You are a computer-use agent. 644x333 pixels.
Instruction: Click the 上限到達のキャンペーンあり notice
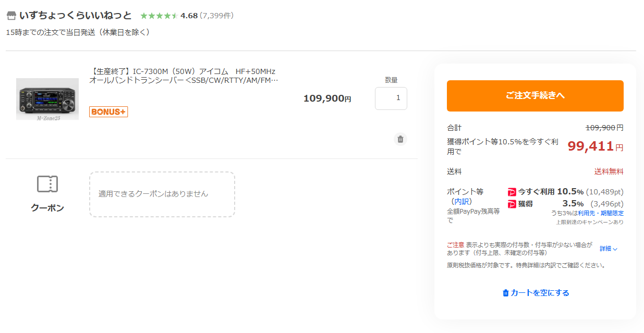tap(589, 222)
